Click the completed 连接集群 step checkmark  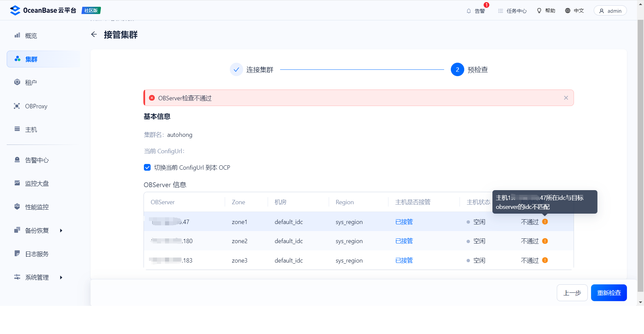tap(236, 69)
